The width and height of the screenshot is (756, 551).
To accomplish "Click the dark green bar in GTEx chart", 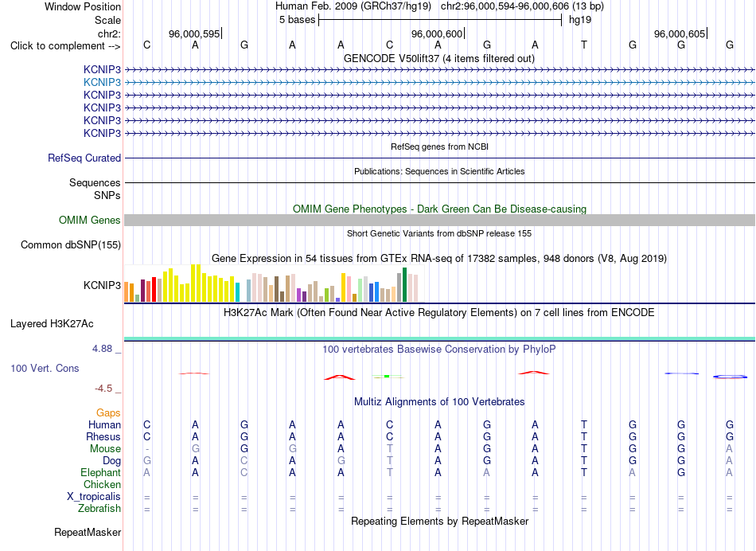I will click(404, 285).
